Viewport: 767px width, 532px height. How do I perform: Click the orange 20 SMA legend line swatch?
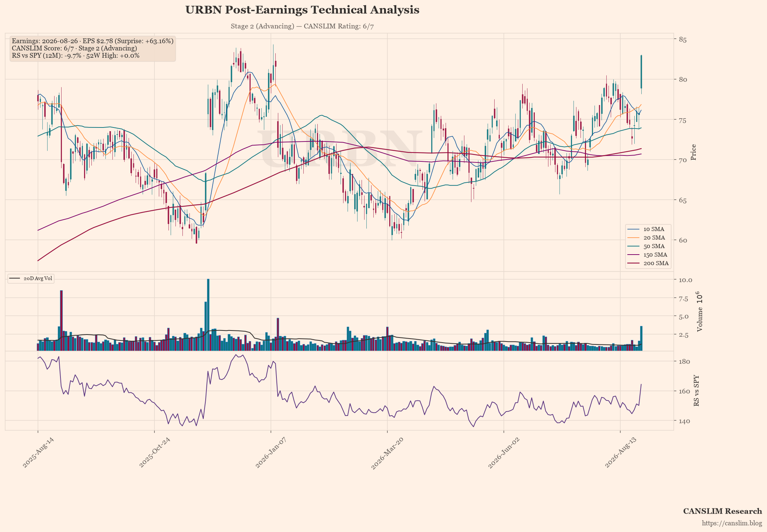click(x=633, y=238)
